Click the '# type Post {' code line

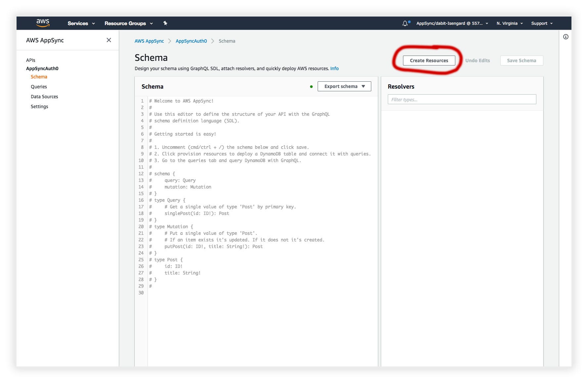click(166, 260)
